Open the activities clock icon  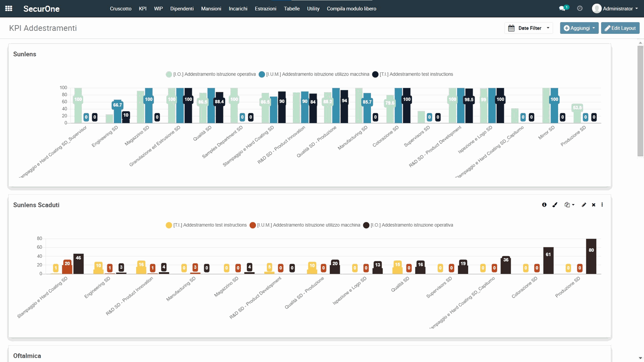tap(580, 9)
